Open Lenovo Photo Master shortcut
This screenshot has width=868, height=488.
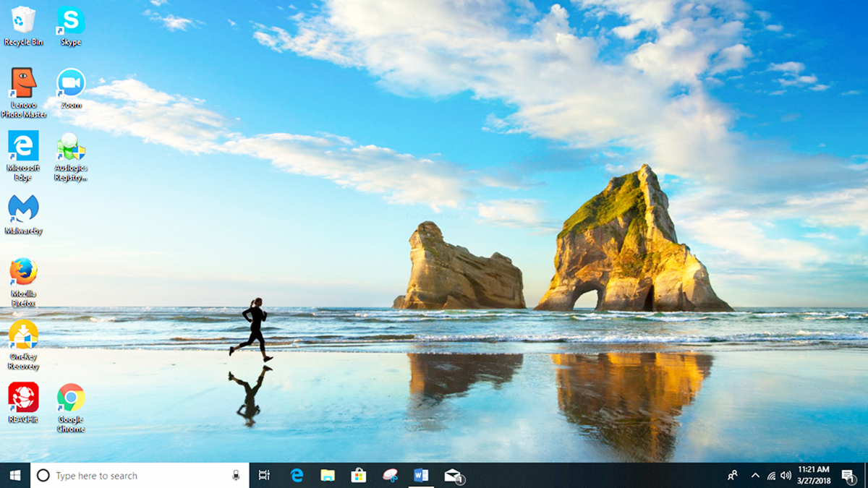coord(23,93)
